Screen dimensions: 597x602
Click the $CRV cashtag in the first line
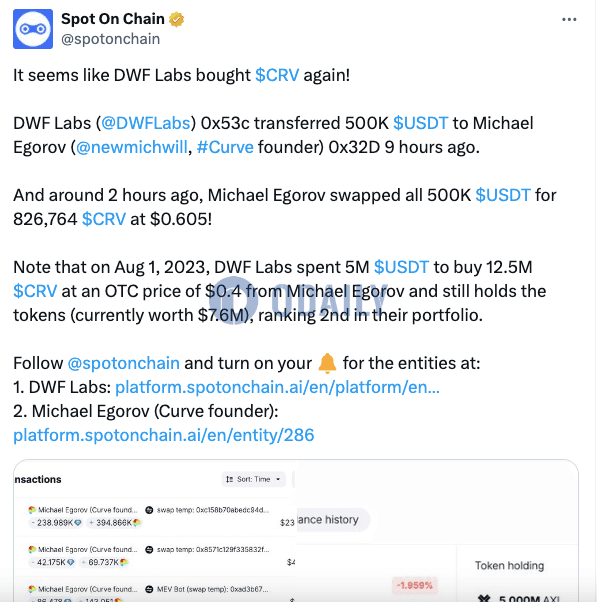point(277,75)
